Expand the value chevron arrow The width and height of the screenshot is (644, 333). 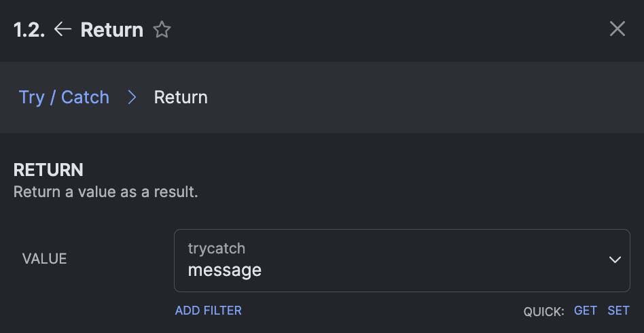pos(615,260)
